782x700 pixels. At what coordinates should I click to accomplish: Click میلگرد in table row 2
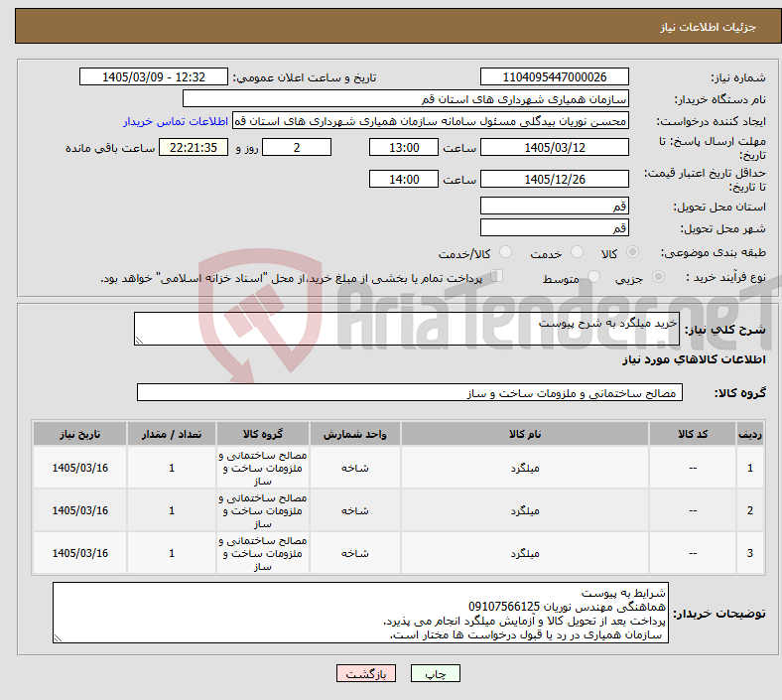click(525, 510)
